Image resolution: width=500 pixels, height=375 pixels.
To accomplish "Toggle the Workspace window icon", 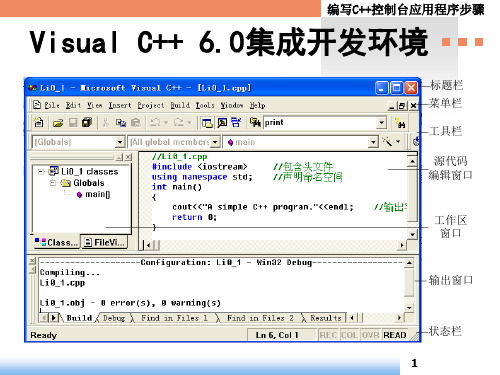I will [207, 123].
